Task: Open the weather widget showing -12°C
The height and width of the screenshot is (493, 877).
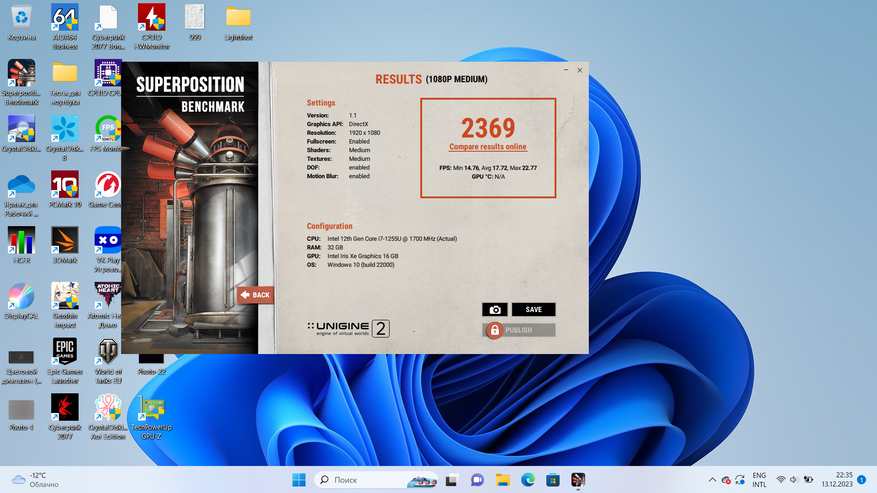Action: tap(35, 480)
